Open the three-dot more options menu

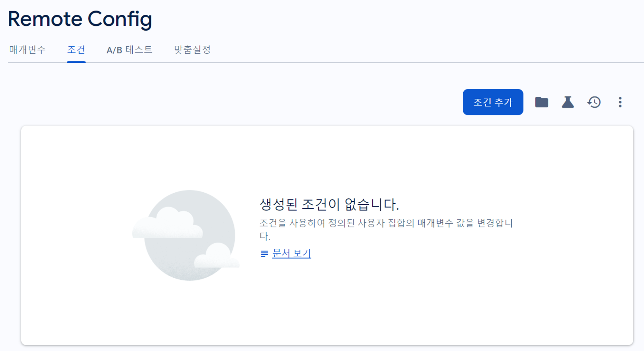click(620, 102)
